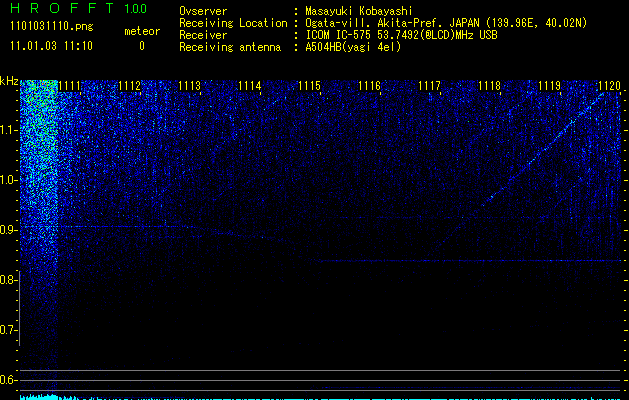629x400 pixels.
Task: Click the HROFFT 1.0.0 title text
Action: point(78,8)
